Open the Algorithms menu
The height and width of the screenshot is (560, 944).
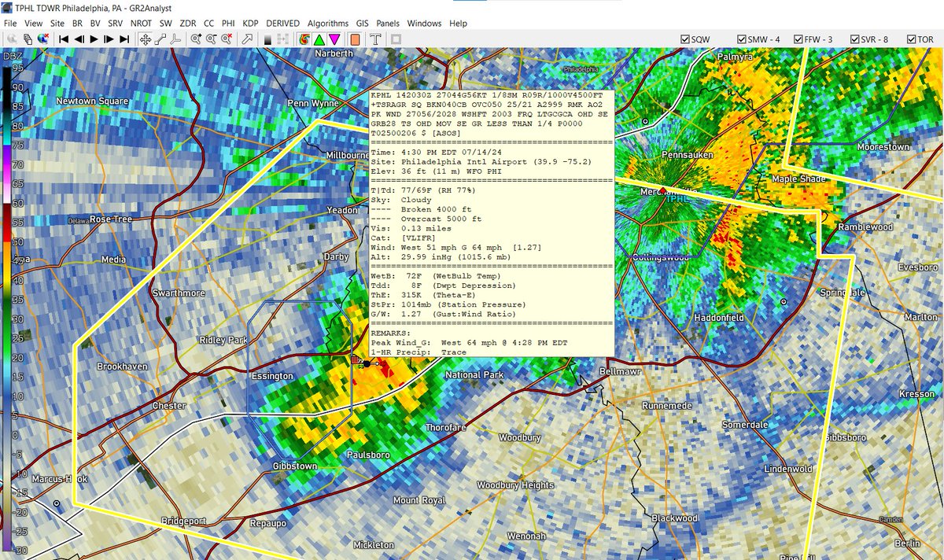[x=328, y=24]
